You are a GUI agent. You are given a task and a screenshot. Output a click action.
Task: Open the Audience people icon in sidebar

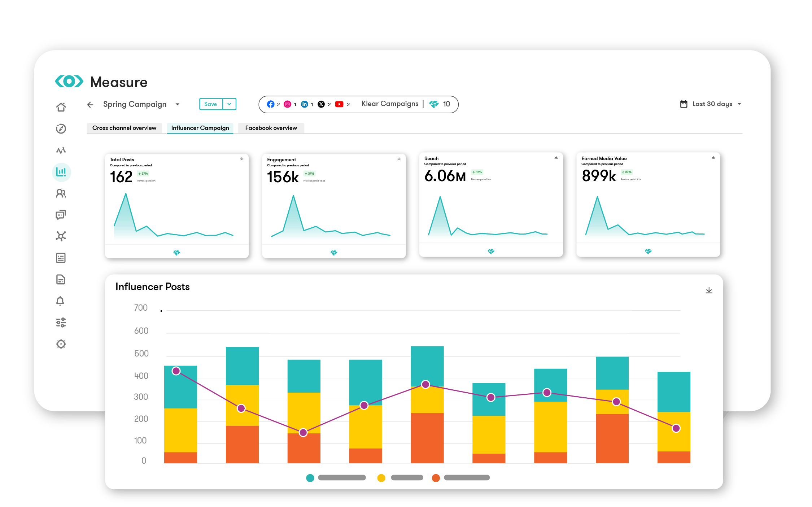(x=61, y=194)
